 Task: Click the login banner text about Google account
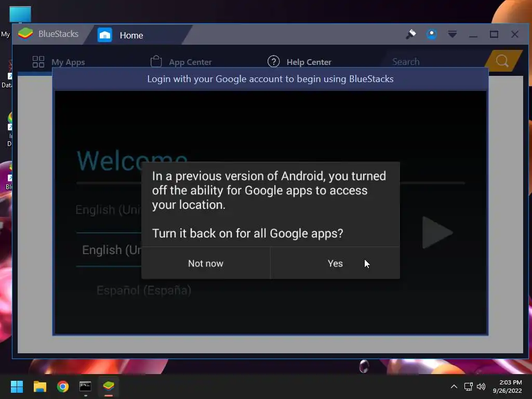tap(270, 79)
